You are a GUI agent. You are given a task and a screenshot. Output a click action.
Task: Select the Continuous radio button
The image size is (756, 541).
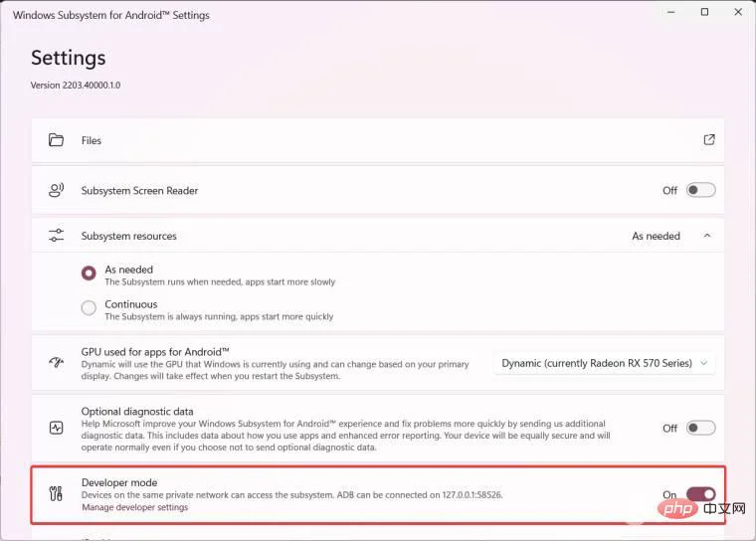tap(89, 307)
